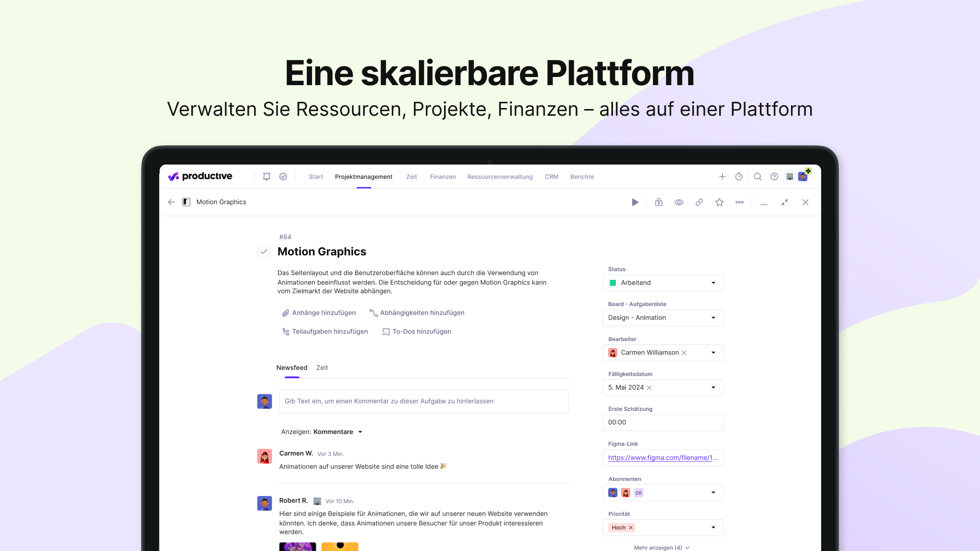The height and width of the screenshot is (551, 980).
Task: Open the Figma link URL
Action: point(662,458)
